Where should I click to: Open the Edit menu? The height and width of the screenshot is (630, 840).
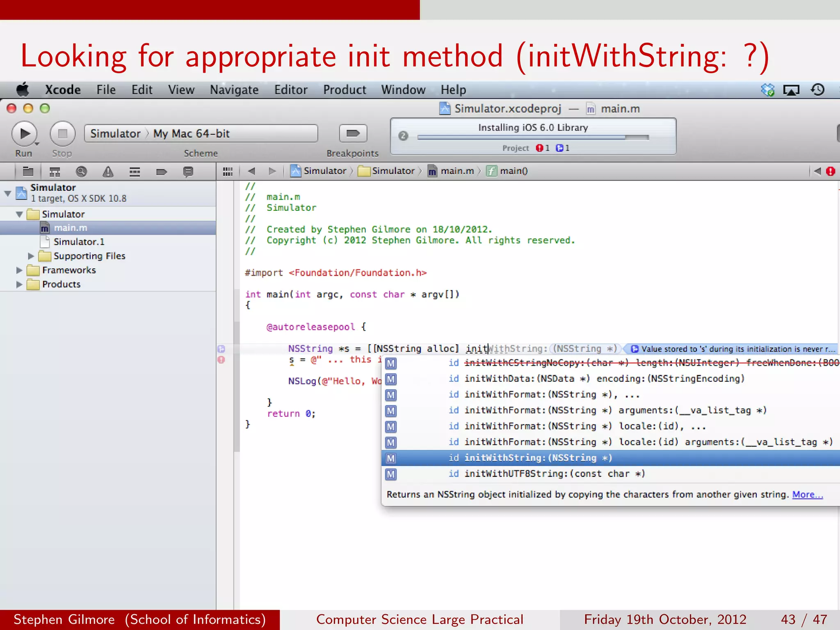click(142, 90)
